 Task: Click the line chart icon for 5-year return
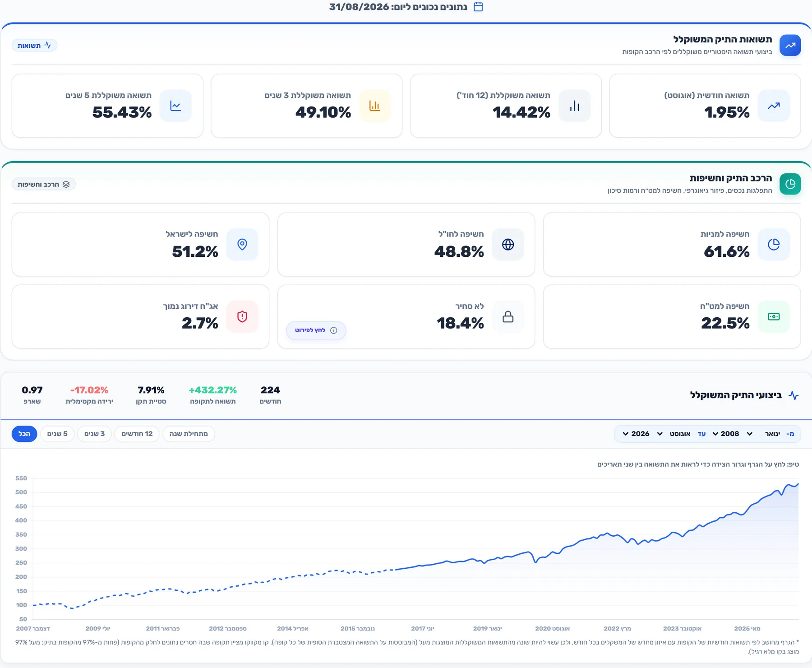[x=175, y=106]
